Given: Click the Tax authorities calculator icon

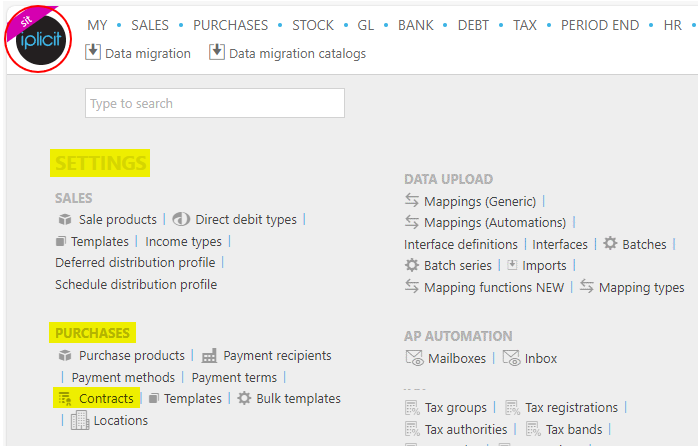Looking at the screenshot, I should pos(412,429).
